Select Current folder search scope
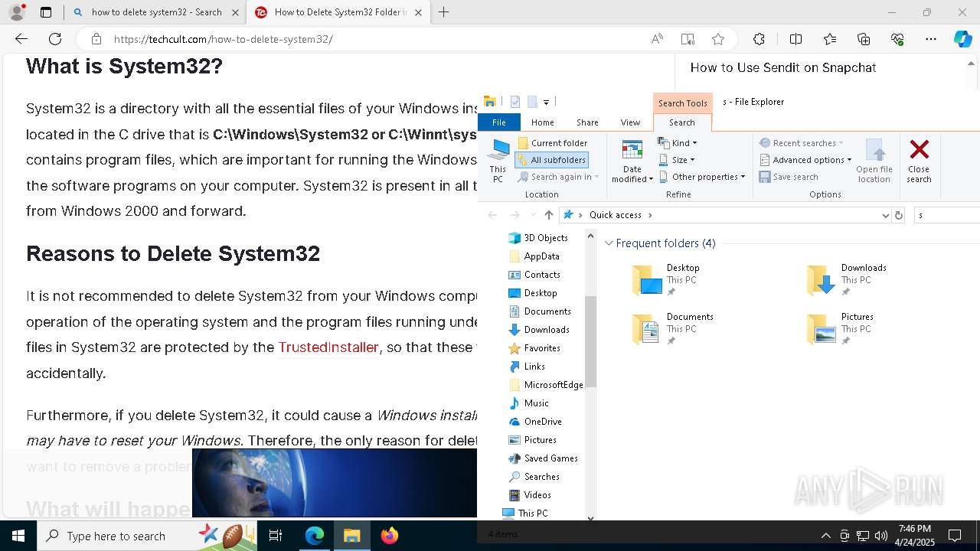Image resolution: width=980 pixels, height=551 pixels. (x=553, y=143)
